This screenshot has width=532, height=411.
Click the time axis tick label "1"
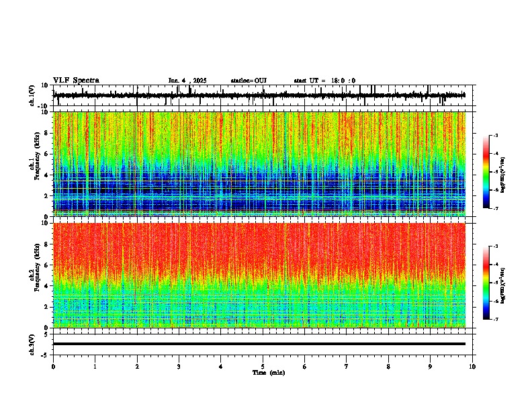[x=95, y=367]
